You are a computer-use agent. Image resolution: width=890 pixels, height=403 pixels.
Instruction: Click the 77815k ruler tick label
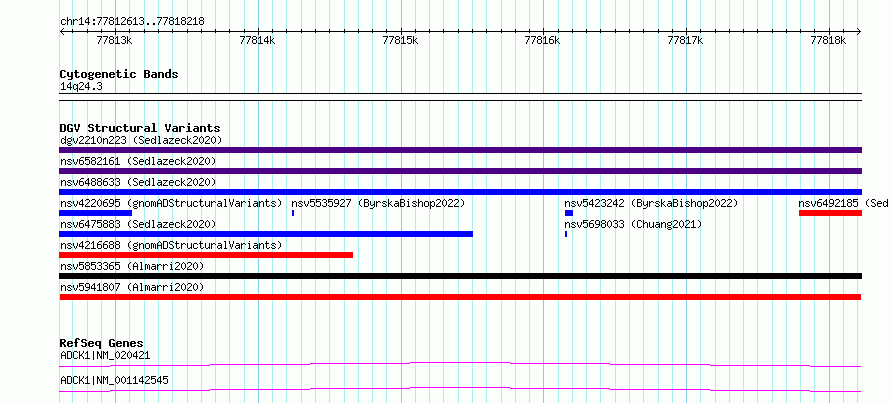tap(400, 40)
